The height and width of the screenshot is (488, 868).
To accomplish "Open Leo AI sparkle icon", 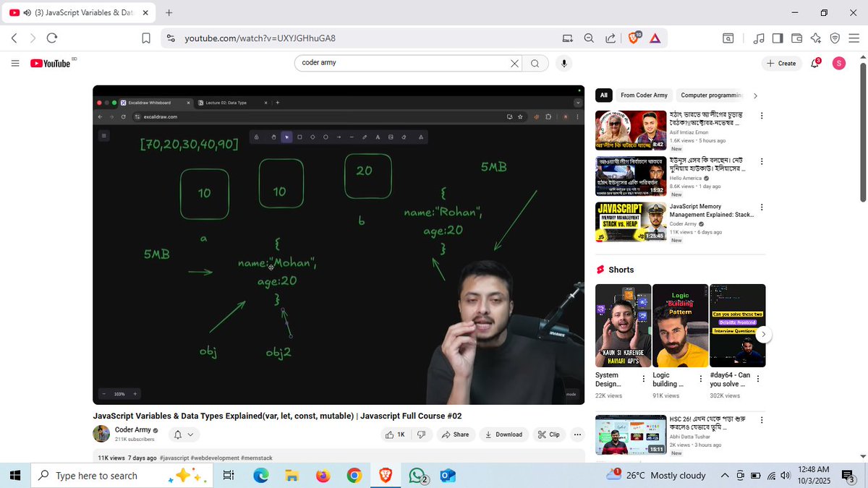I will [x=816, y=38].
